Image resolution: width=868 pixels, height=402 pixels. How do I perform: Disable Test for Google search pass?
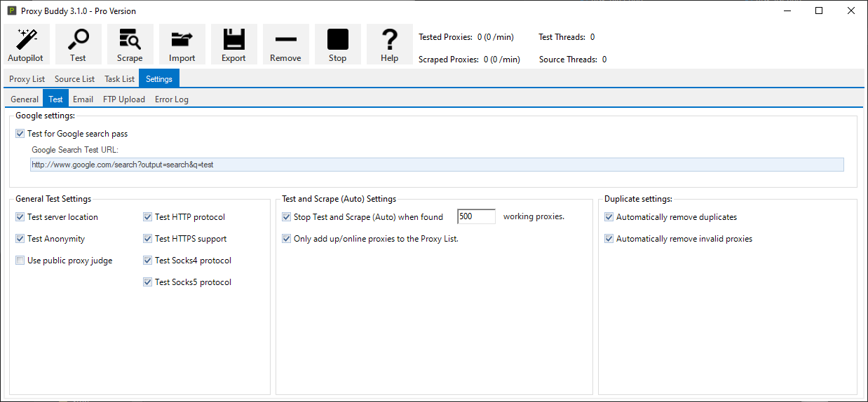(x=20, y=133)
